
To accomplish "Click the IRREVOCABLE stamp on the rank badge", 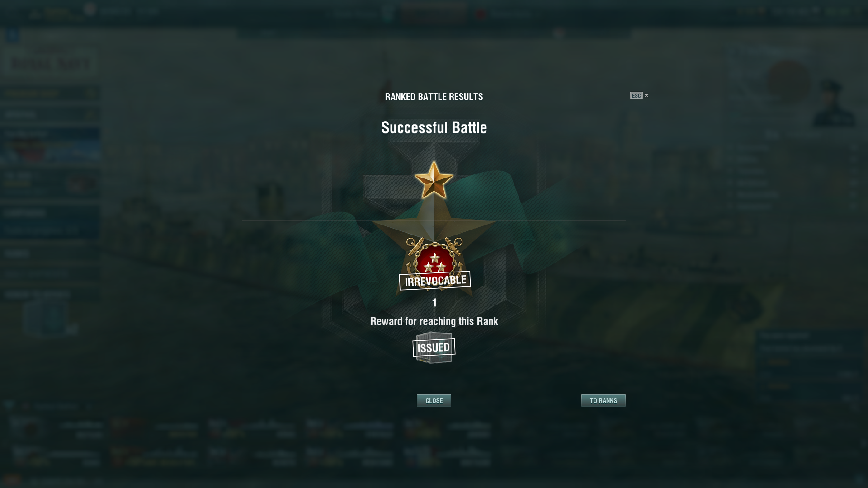I will (434, 281).
